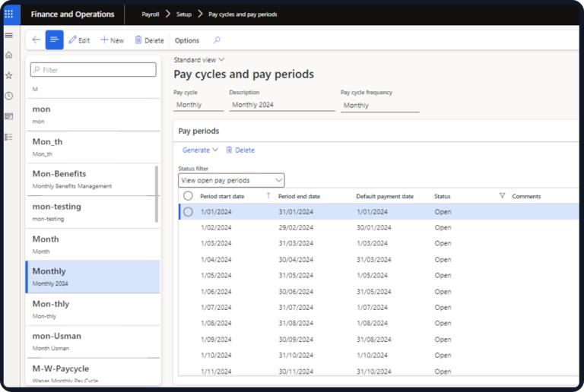Click period start date 1/05/2024 cell
This screenshot has width=584, height=392.
click(216, 276)
